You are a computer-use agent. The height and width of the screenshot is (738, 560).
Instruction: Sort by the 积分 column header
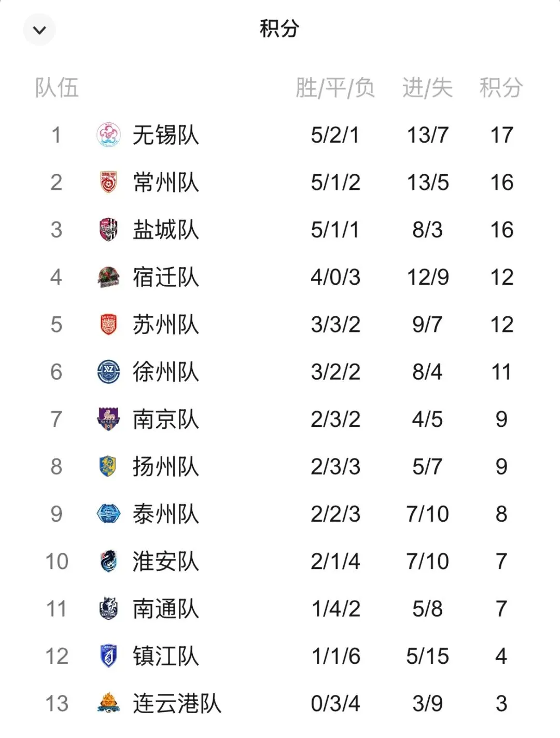point(501,88)
